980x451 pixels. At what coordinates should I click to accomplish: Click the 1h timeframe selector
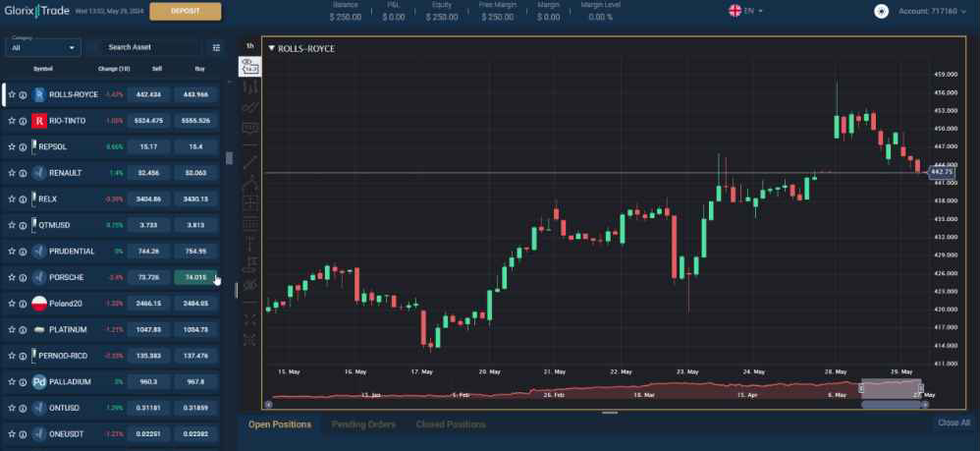[249, 46]
